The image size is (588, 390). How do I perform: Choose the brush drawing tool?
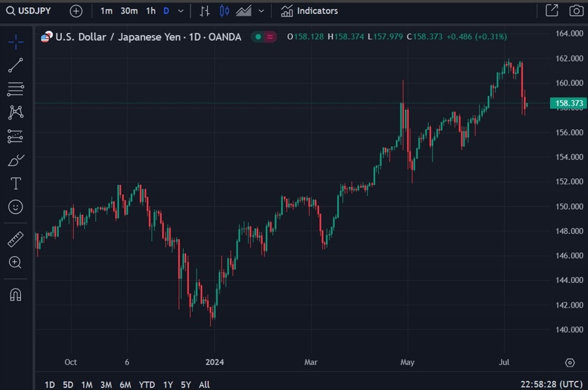point(16,160)
